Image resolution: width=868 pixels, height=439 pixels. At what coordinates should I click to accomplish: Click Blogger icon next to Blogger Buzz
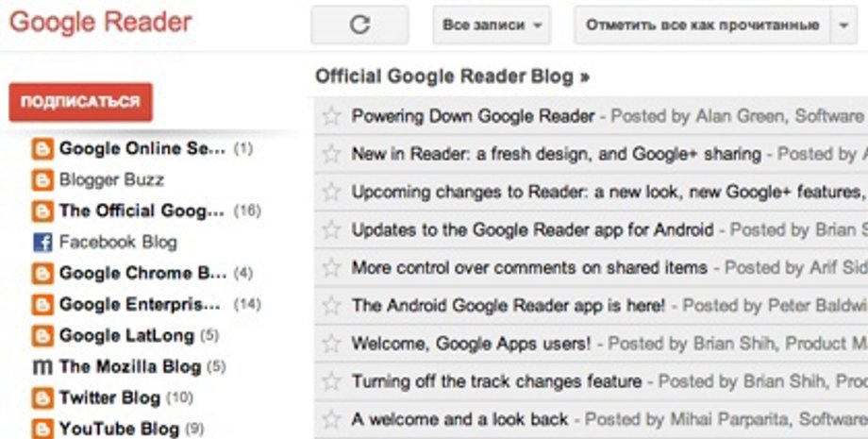[x=42, y=179]
